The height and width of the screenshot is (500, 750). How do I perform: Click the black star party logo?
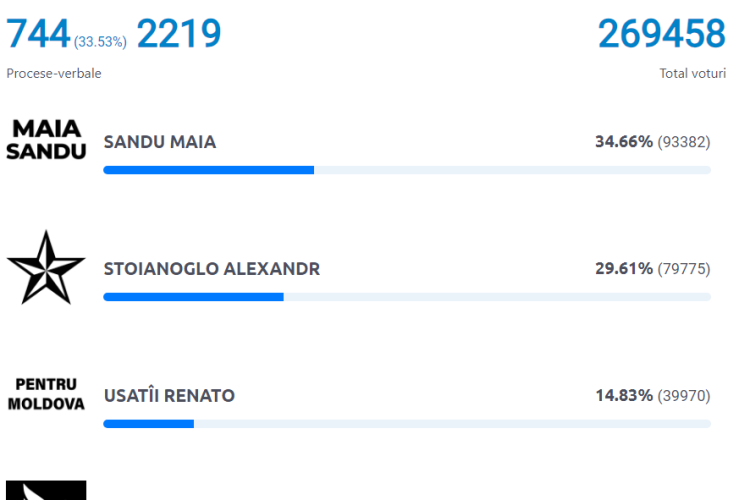[x=46, y=268]
